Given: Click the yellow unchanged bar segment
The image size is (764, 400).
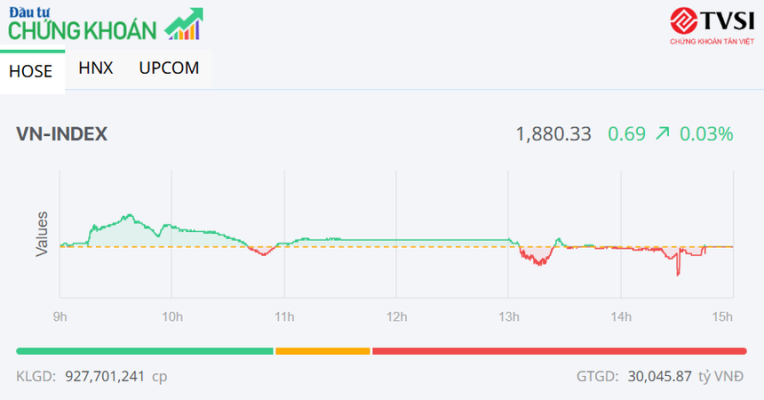Looking at the screenshot, I should point(322,350).
